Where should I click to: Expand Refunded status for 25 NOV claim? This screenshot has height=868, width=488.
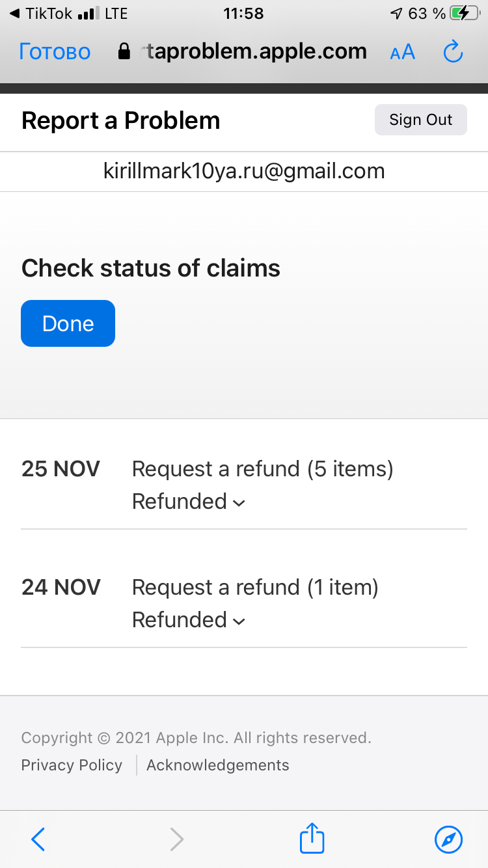click(x=189, y=502)
